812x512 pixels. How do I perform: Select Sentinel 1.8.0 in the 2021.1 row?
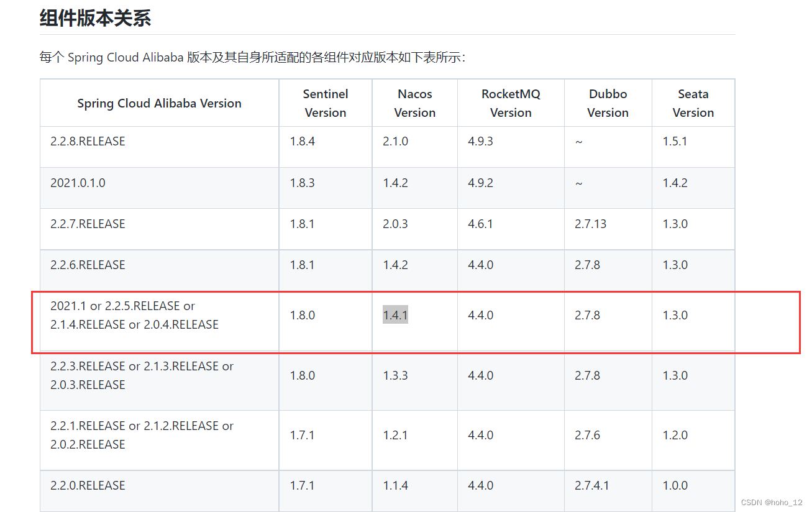coord(326,321)
